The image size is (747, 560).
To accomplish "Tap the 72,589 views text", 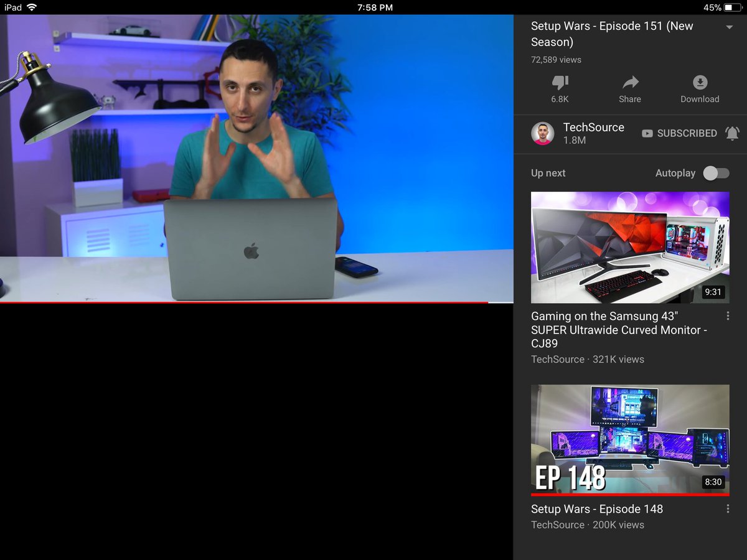I will (556, 60).
